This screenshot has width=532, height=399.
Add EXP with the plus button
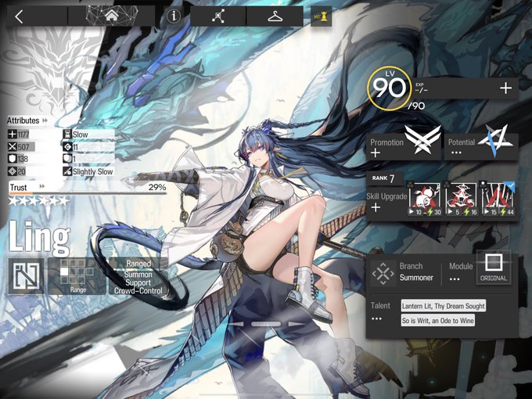[505, 88]
